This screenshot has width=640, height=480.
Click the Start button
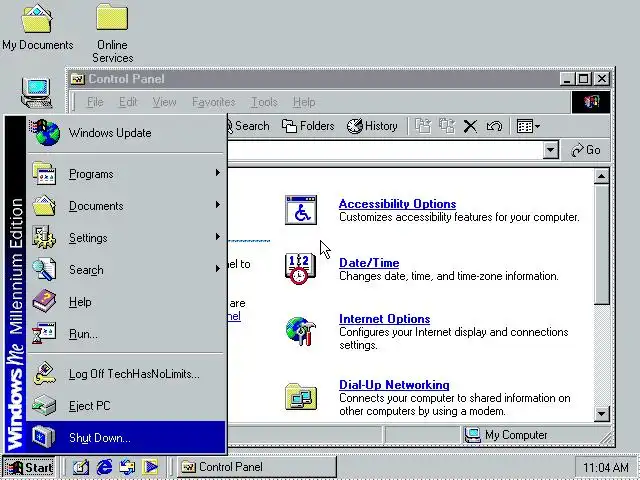[x=29, y=467]
